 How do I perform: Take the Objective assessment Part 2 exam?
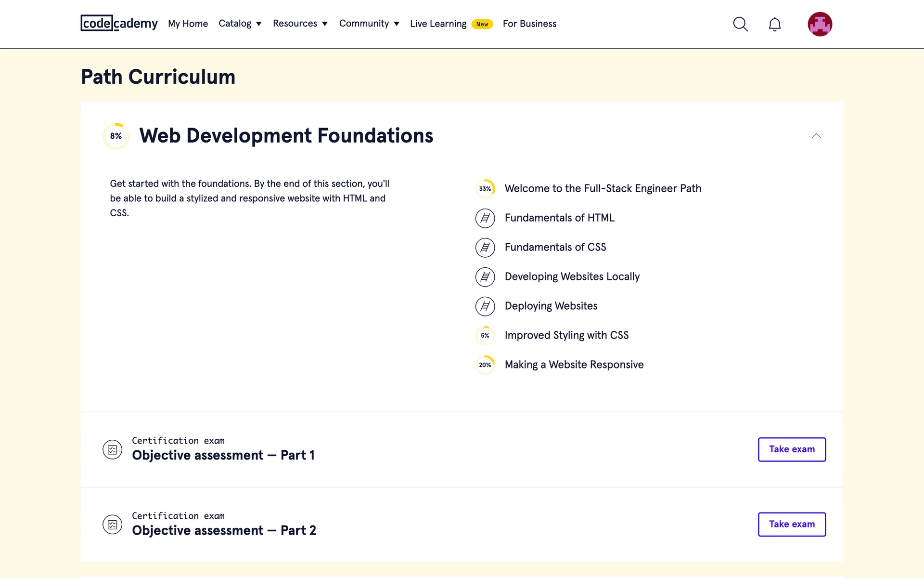(x=792, y=525)
